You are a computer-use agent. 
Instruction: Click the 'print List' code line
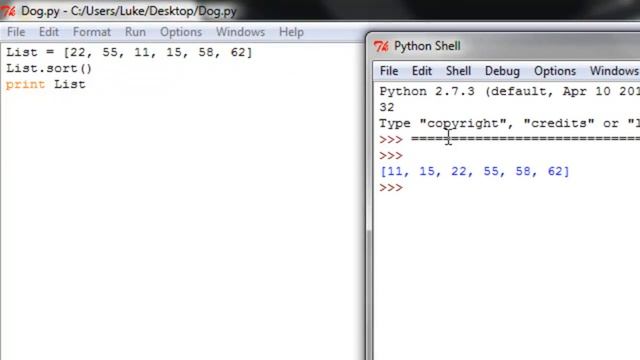click(x=46, y=84)
